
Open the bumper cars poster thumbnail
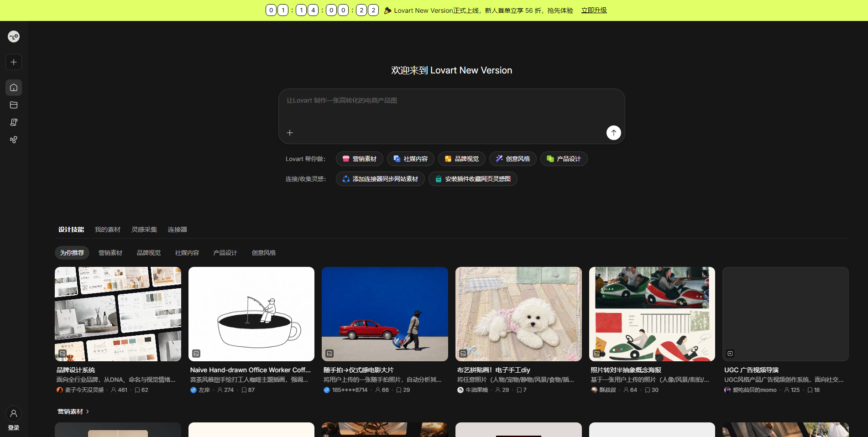click(x=652, y=314)
